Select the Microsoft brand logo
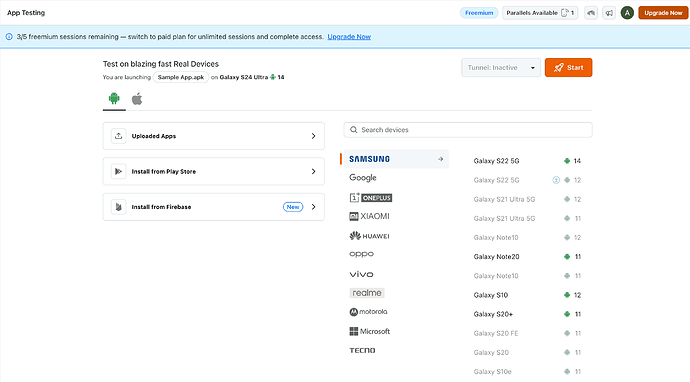The height and width of the screenshot is (382, 690). pyautogui.click(x=370, y=331)
